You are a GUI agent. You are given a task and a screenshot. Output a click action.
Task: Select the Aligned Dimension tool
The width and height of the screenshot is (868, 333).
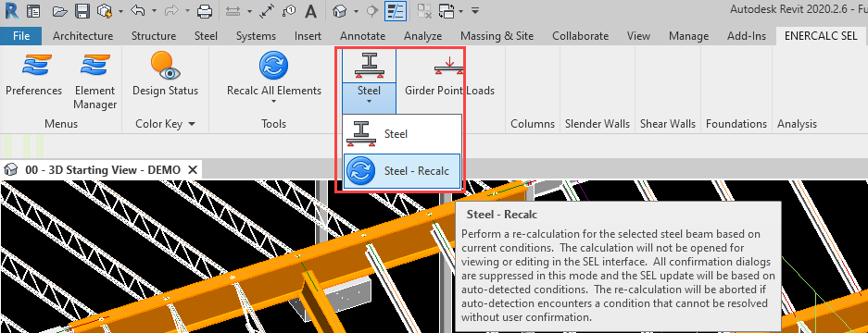click(267, 10)
